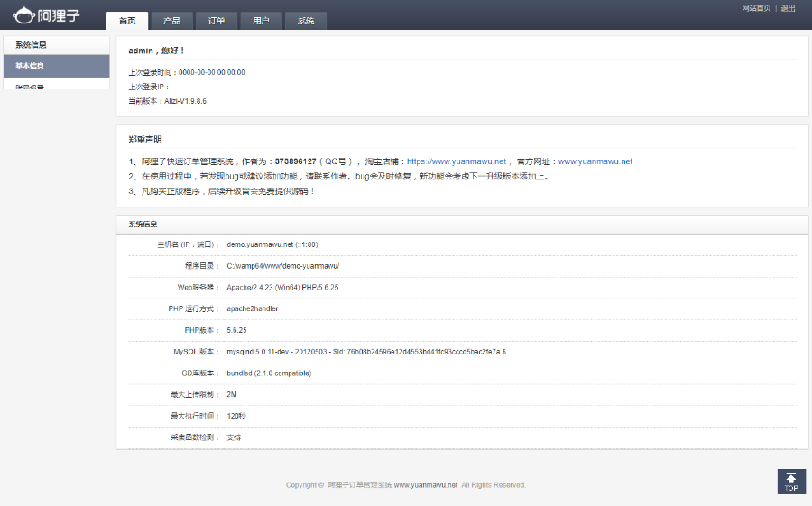The width and height of the screenshot is (812, 506).
Task: Open the official site link www.yuanmawu.net
Action: point(595,161)
